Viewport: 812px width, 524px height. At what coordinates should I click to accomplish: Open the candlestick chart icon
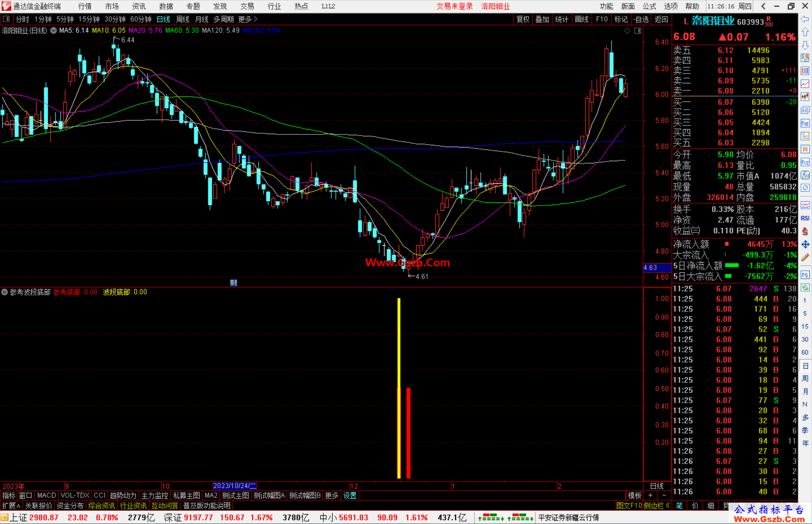[805, 97]
